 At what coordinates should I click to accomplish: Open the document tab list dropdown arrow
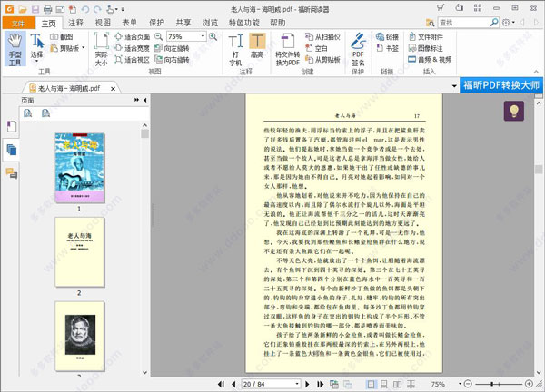pos(454,86)
